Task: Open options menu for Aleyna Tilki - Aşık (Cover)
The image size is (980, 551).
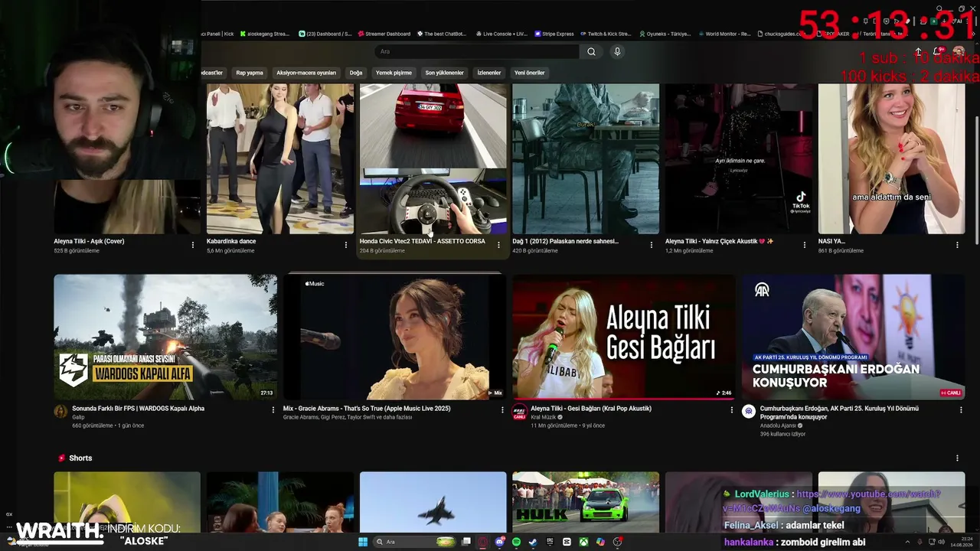Action: coord(193,245)
